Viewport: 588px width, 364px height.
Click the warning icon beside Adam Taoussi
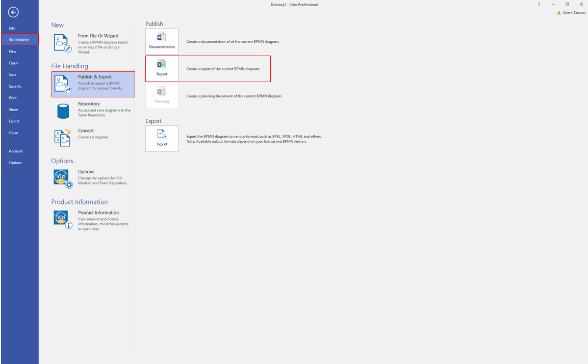[x=559, y=13]
